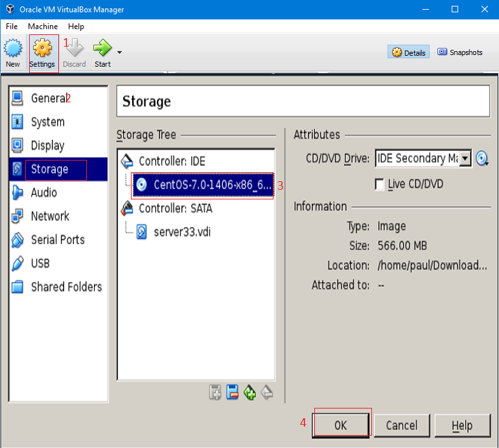The width and height of the screenshot is (499, 448).
Task: Select the Display settings category
Action: (x=58, y=145)
